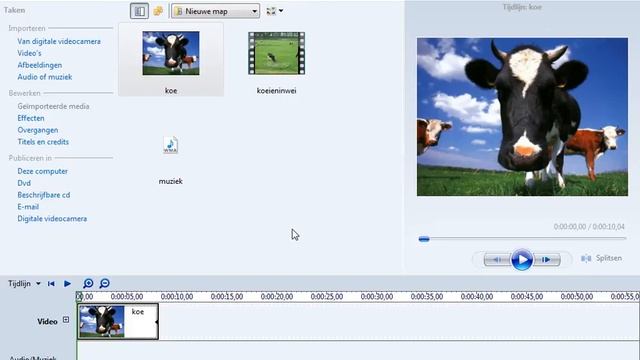Open Van digitale videocamera import link

tap(59, 41)
